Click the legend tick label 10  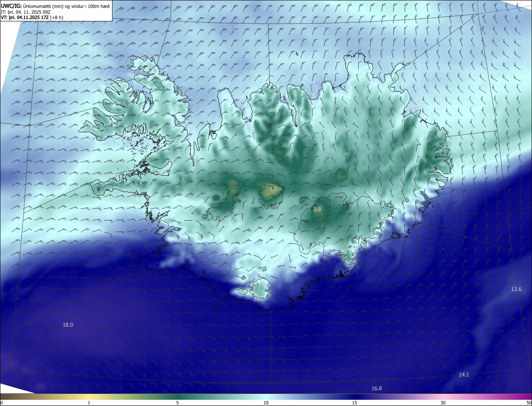tap(266, 403)
